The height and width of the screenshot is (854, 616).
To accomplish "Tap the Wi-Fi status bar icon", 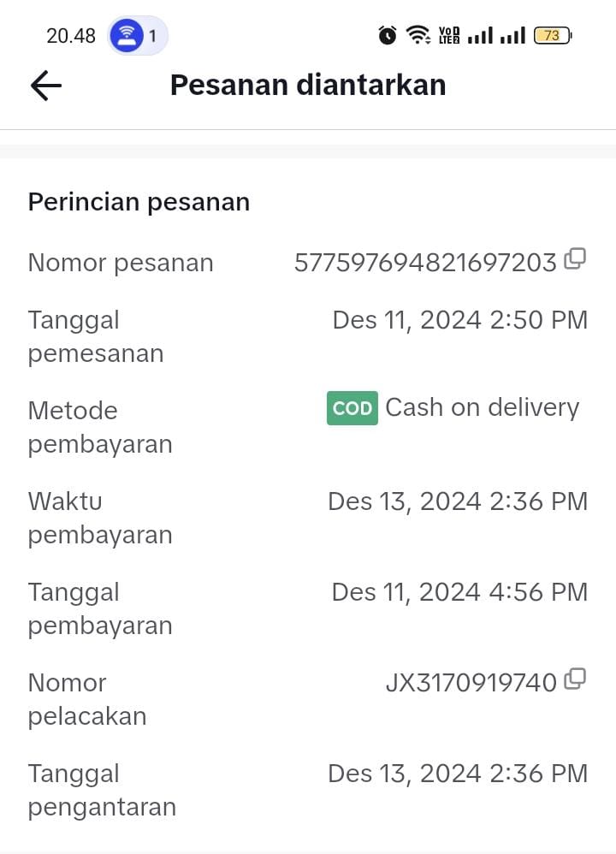I will pos(418,35).
